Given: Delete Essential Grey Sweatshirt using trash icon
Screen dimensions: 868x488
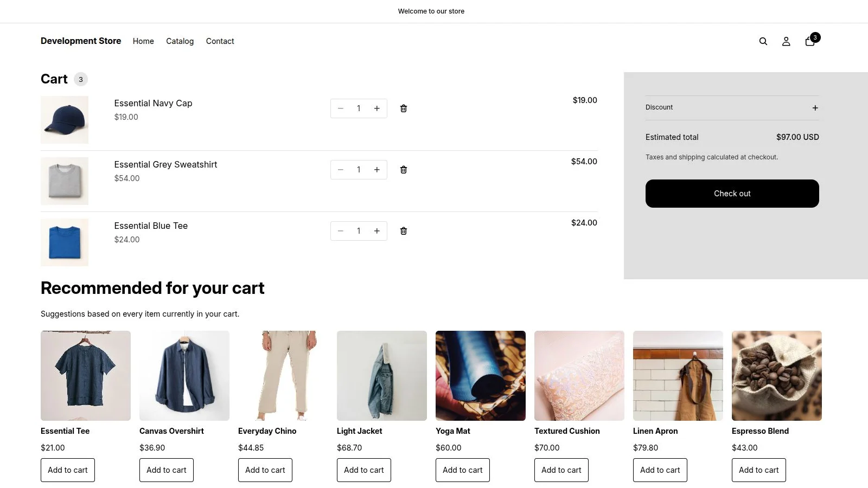Looking at the screenshot, I should 404,170.
